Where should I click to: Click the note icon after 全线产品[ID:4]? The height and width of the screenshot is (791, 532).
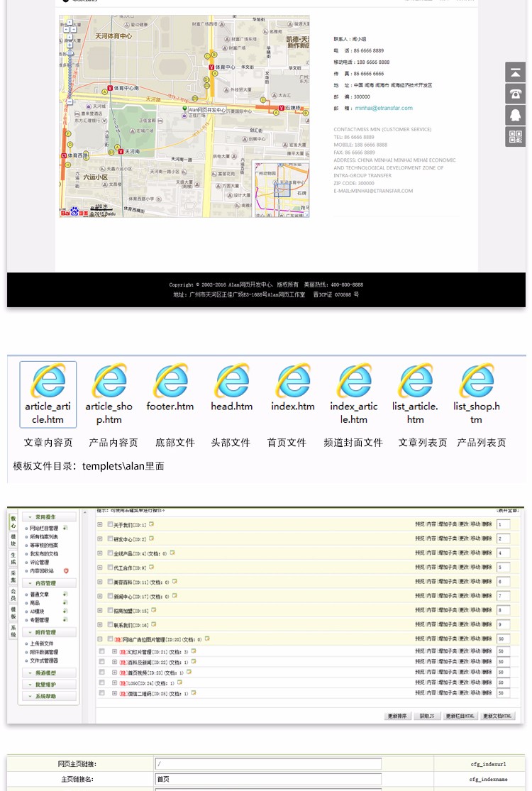[172, 553]
